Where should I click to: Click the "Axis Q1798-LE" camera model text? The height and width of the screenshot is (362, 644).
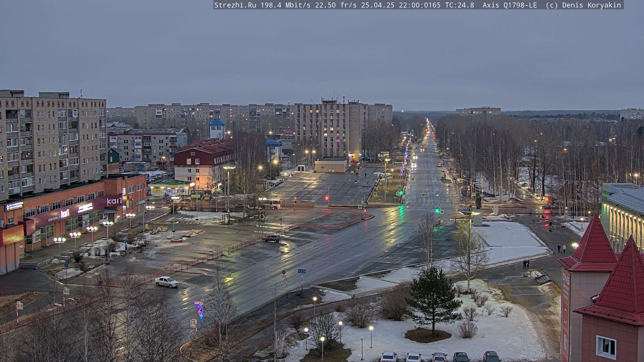pyautogui.click(x=510, y=5)
